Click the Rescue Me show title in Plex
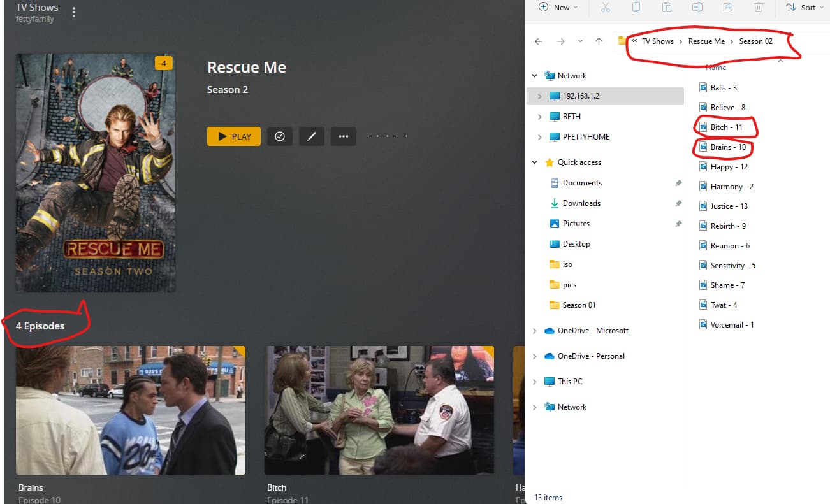 point(247,68)
